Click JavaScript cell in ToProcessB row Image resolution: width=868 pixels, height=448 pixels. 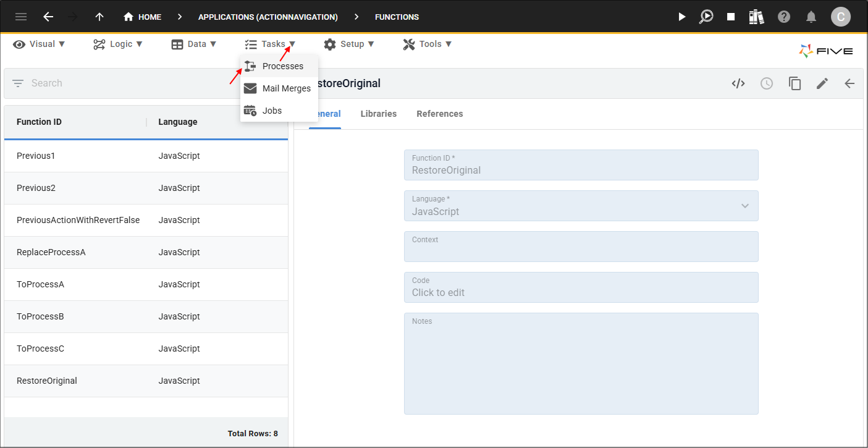click(x=179, y=316)
